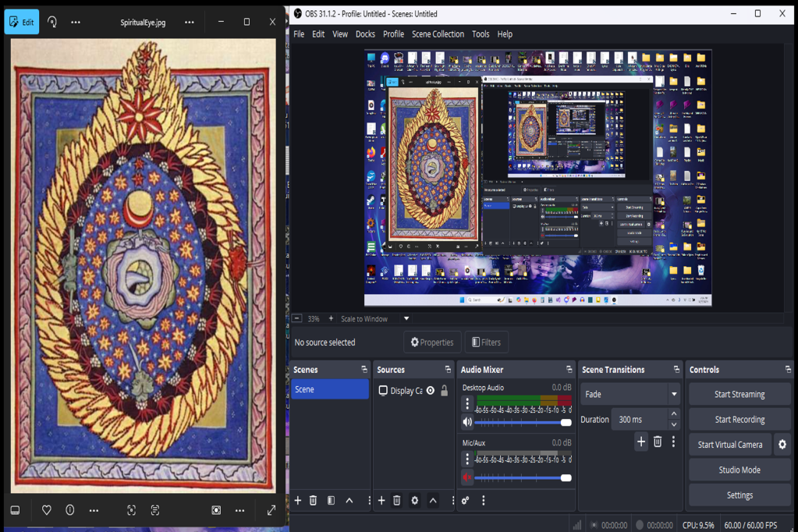Image resolution: width=798 pixels, height=532 pixels.
Task: Add a new scene with the plus icon
Action: 297,501
